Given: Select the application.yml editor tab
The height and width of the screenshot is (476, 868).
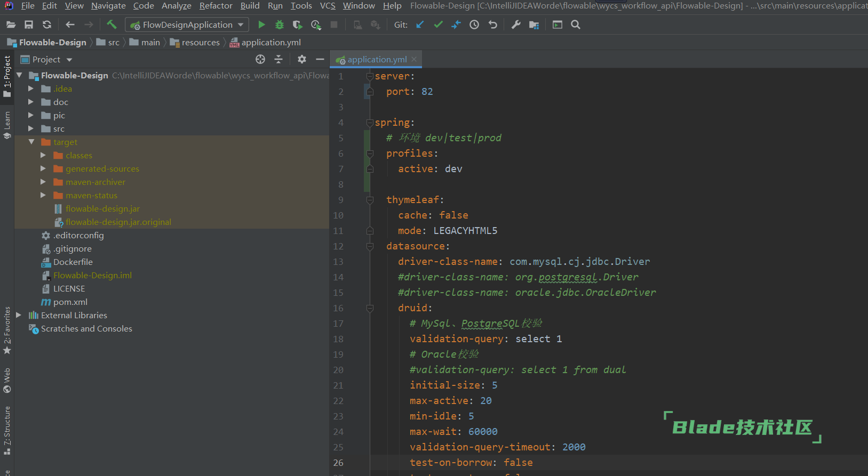Looking at the screenshot, I should coord(376,59).
